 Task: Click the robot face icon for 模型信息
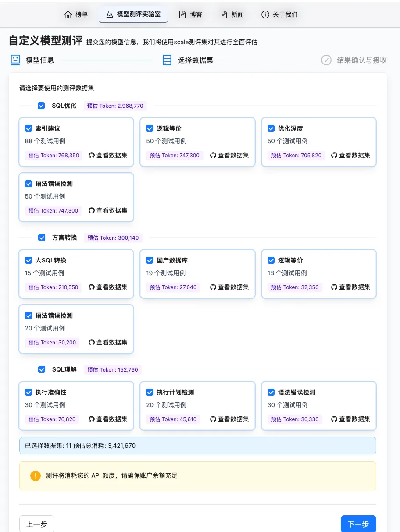[x=15, y=60]
